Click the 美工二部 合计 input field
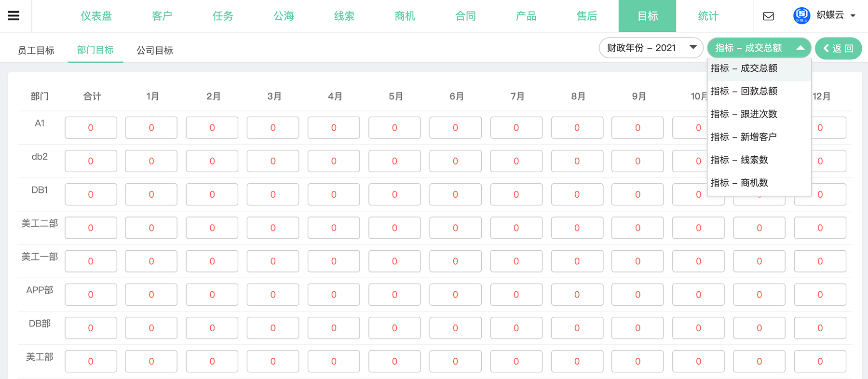Viewport: 868px width, 379px height. coord(91,228)
